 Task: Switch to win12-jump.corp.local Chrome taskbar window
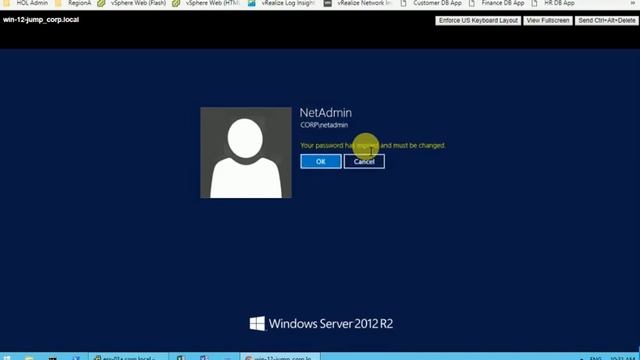(280, 357)
